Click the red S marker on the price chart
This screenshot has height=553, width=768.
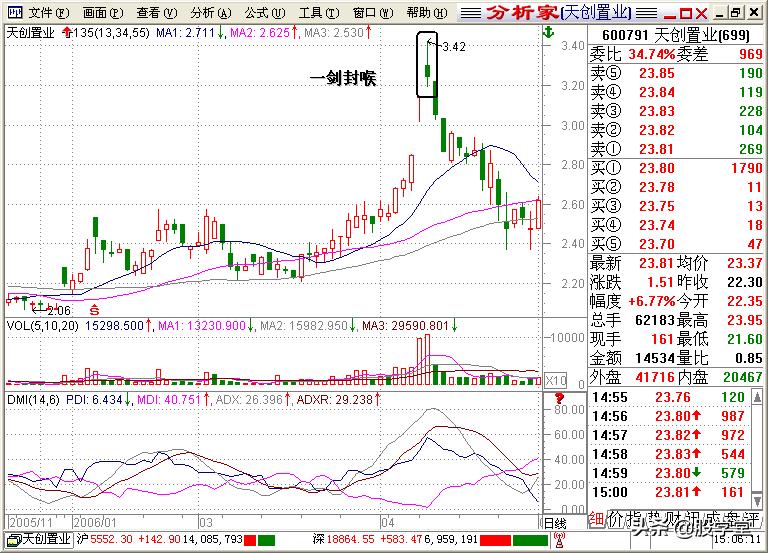(x=94, y=310)
